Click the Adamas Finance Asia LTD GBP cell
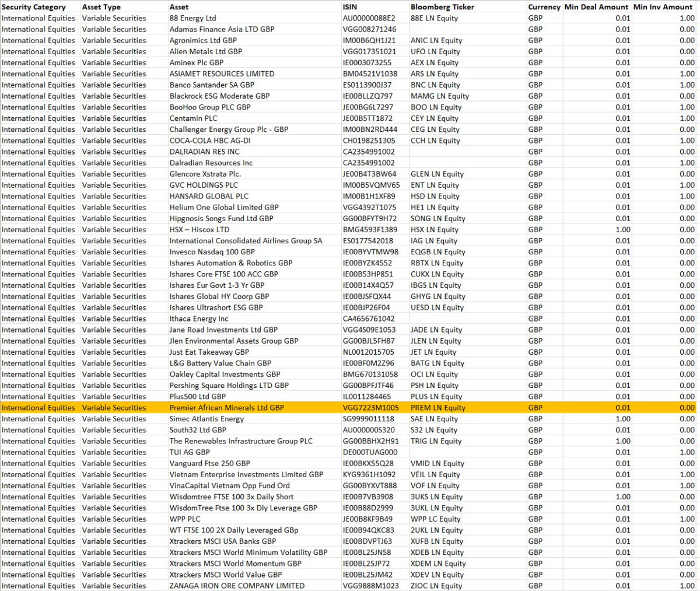 click(222, 29)
